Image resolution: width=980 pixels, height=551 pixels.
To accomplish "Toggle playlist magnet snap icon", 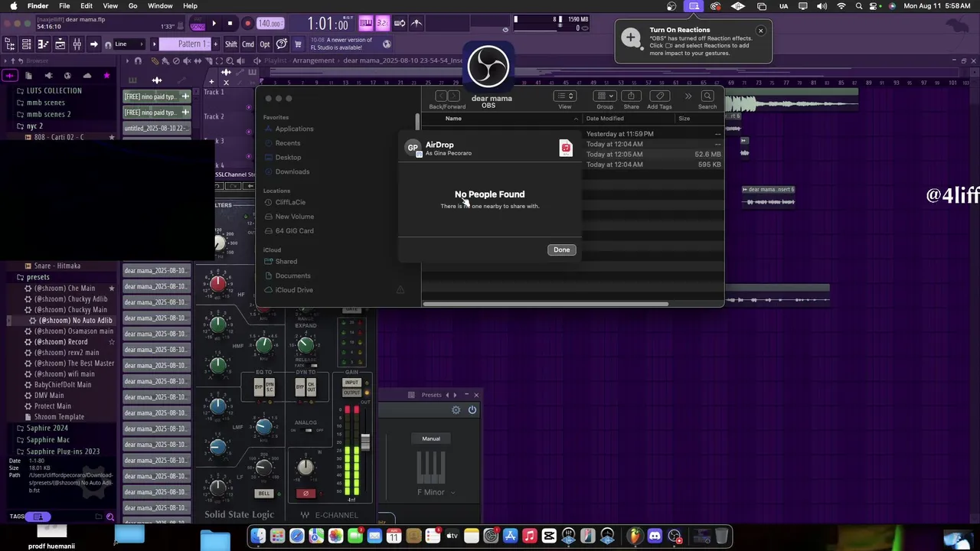I will pyautogui.click(x=138, y=60).
